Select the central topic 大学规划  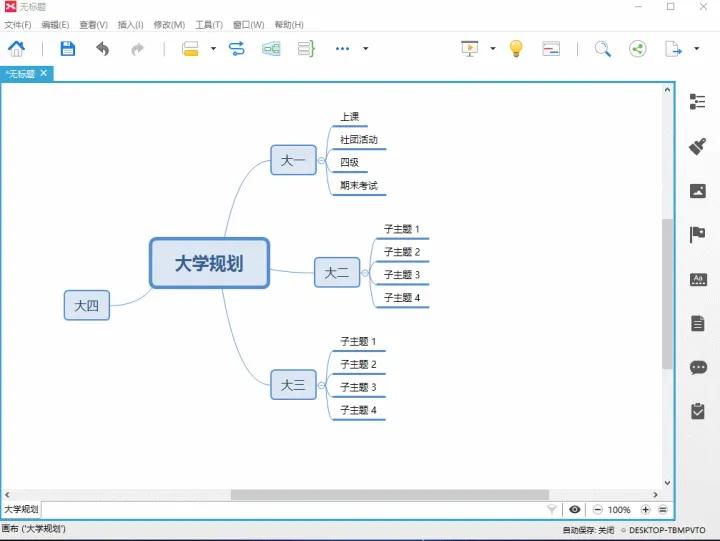pos(209,263)
